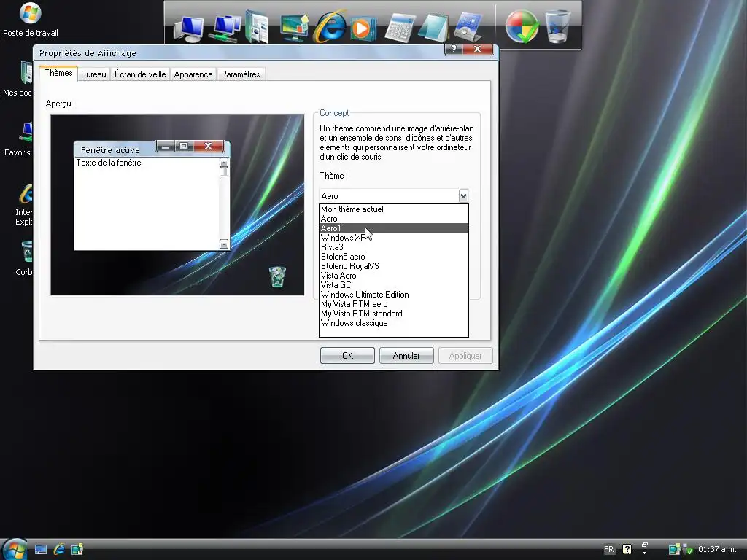Select Windows XP theme entry
This screenshot has width=747, height=560.
(x=393, y=238)
